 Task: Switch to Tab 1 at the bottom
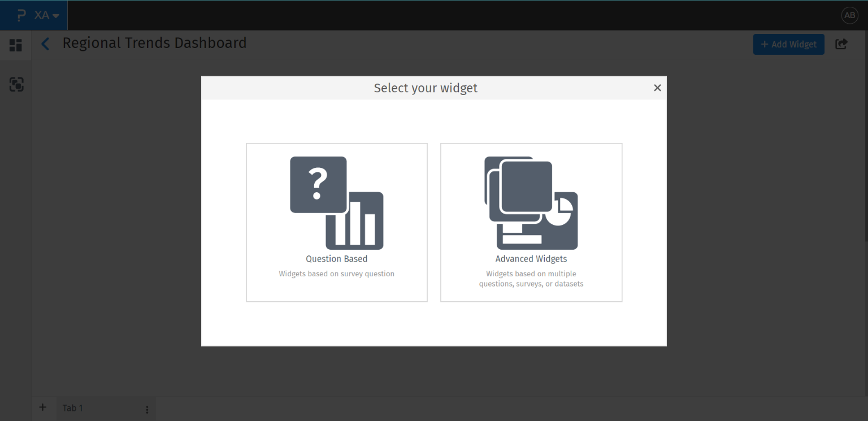tap(73, 408)
